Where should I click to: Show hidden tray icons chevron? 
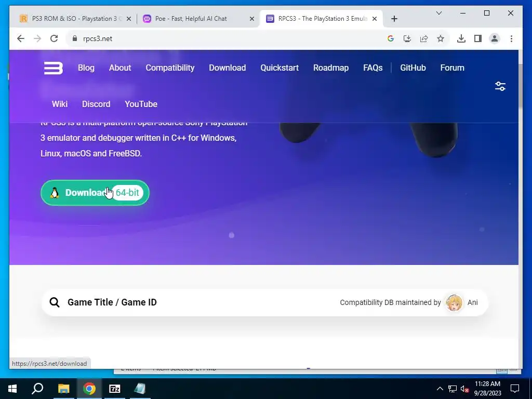pyautogui.click(x=440, y=389)
